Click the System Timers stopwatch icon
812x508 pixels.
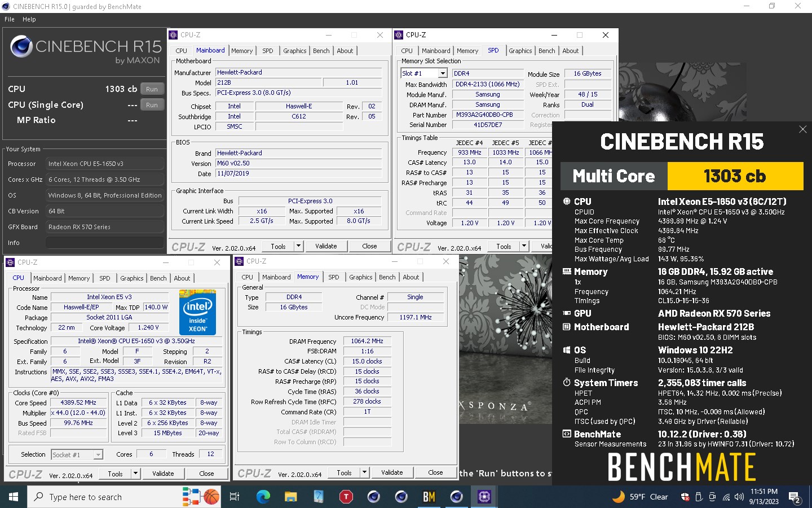pyautogui.click(x=567, y=383)
